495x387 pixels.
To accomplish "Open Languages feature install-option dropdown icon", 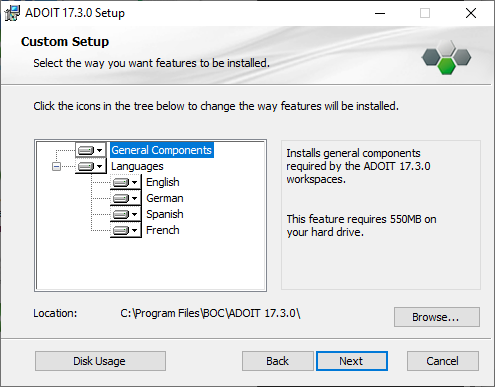I will 90,166.
